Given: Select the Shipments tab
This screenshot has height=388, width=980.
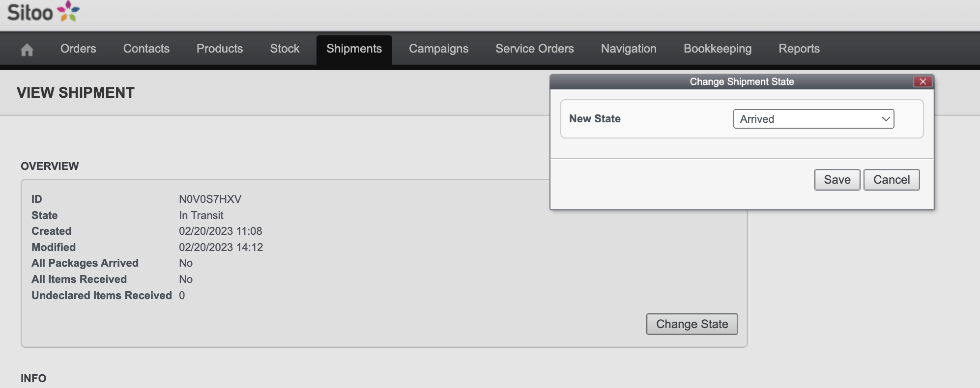Looking at the screenshot, I should coord(354,49).
